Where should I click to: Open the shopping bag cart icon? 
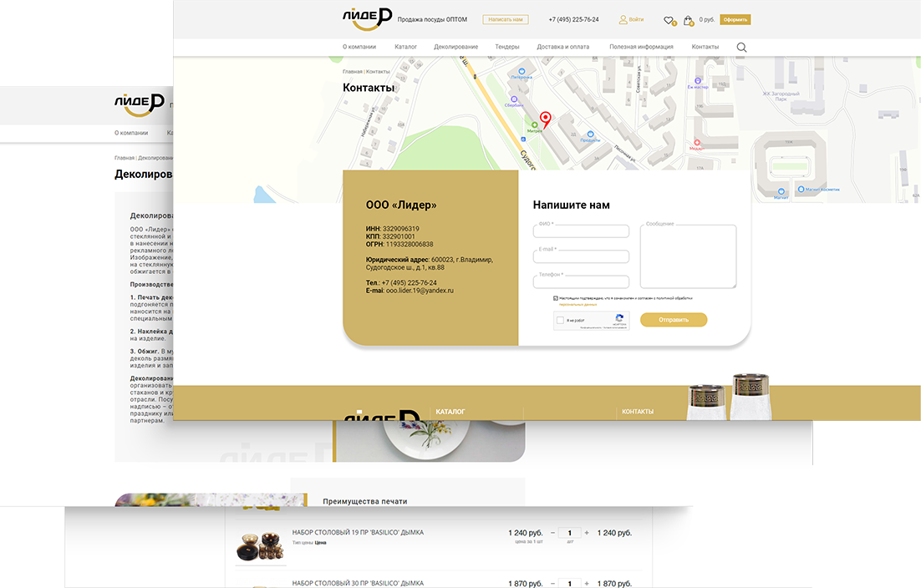point(688,20)
